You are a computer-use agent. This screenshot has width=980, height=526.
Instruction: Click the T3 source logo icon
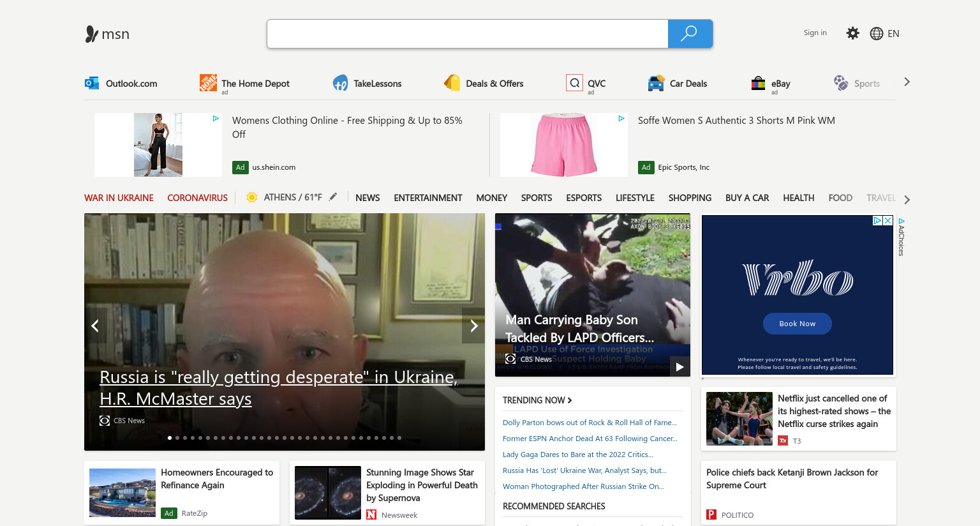coord(783,440)
